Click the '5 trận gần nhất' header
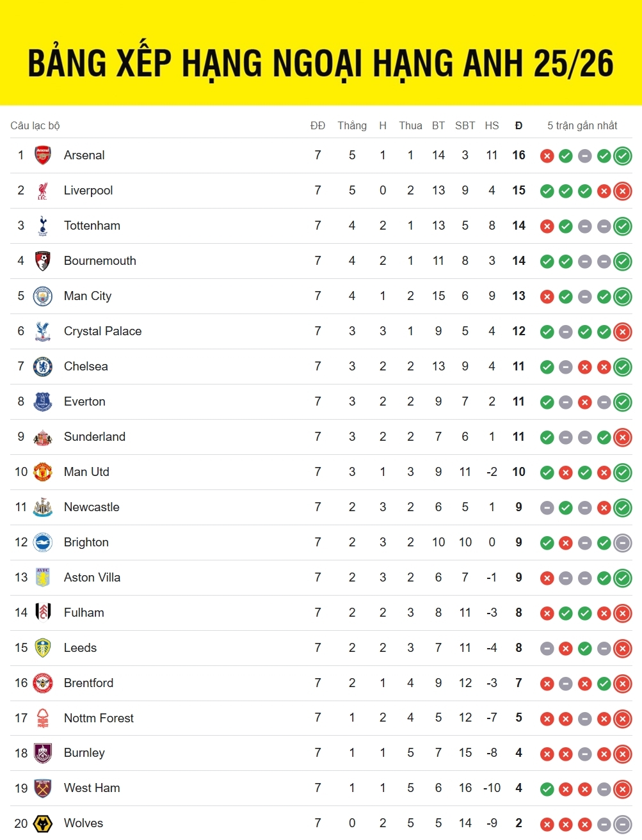642x840 pixels. click(582, 125)
